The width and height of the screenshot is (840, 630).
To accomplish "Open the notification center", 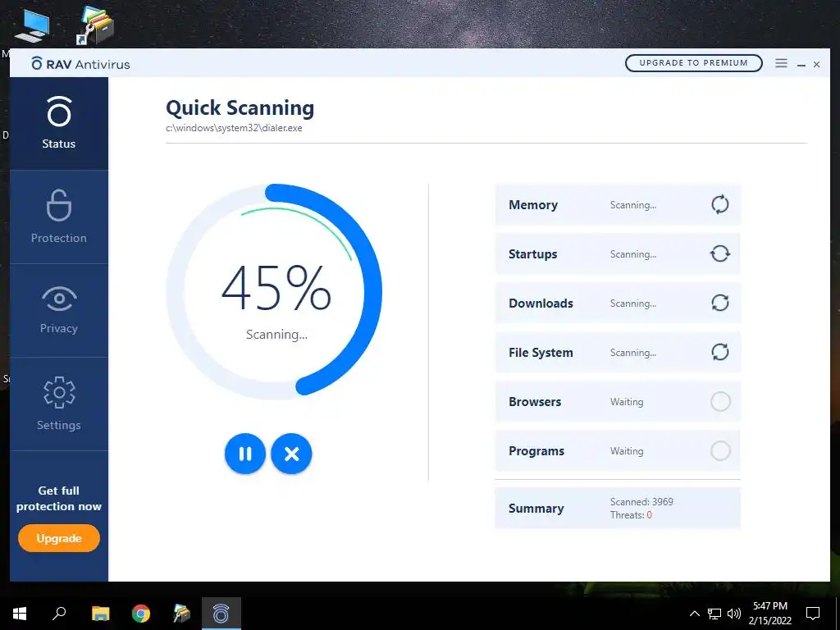I will [x=813, y=614].
